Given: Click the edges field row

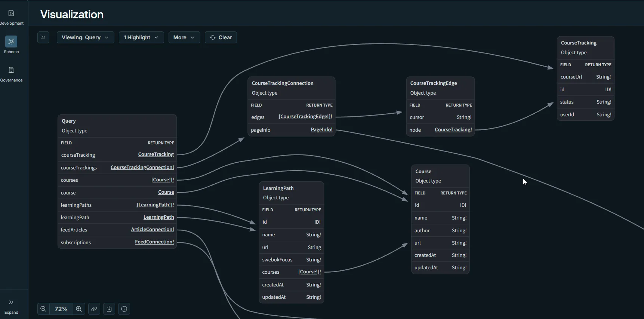Looking at the screenshot, I should click(292, 117).
